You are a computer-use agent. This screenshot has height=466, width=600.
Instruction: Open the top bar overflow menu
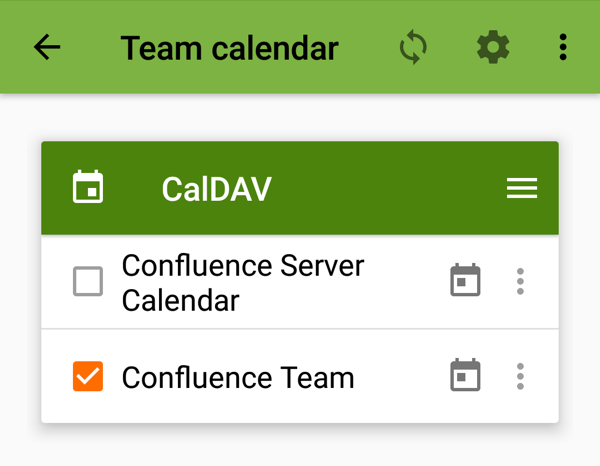[x=563, y=48]
